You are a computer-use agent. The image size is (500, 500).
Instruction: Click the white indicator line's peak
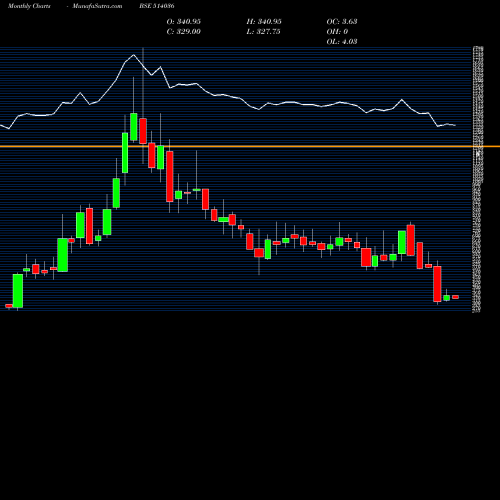[134, 55]
